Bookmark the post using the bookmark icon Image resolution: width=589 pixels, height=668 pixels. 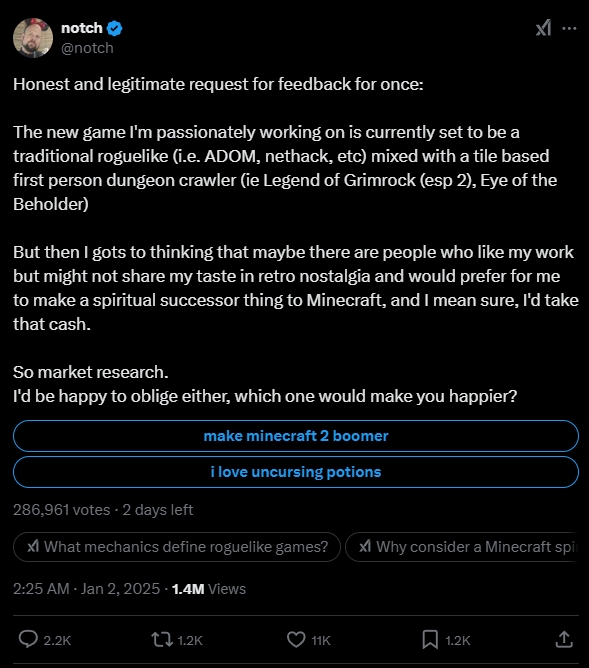(x=430, y=639)
